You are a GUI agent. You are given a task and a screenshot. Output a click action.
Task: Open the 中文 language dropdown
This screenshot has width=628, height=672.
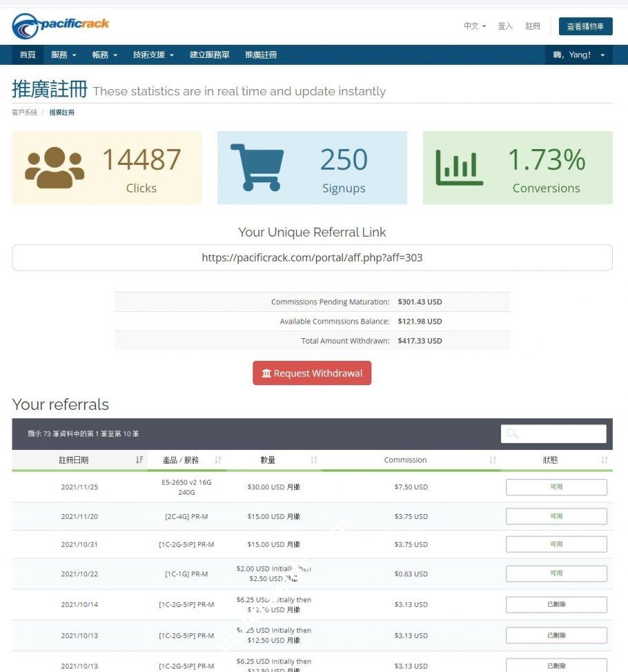coord(475,26)
